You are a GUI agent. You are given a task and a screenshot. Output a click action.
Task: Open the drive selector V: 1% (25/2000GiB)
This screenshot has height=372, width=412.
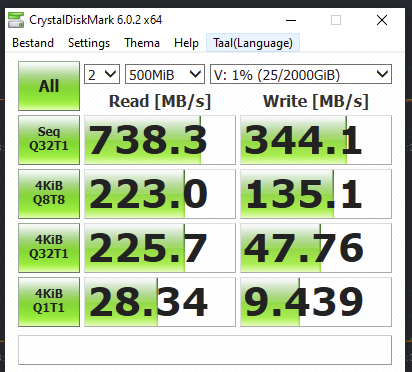301,74
